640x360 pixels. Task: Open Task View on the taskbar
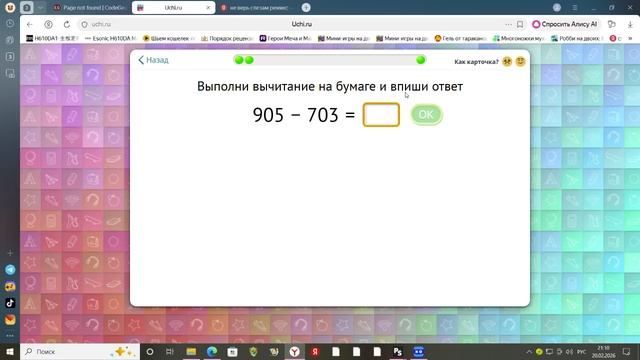[170, 351]
